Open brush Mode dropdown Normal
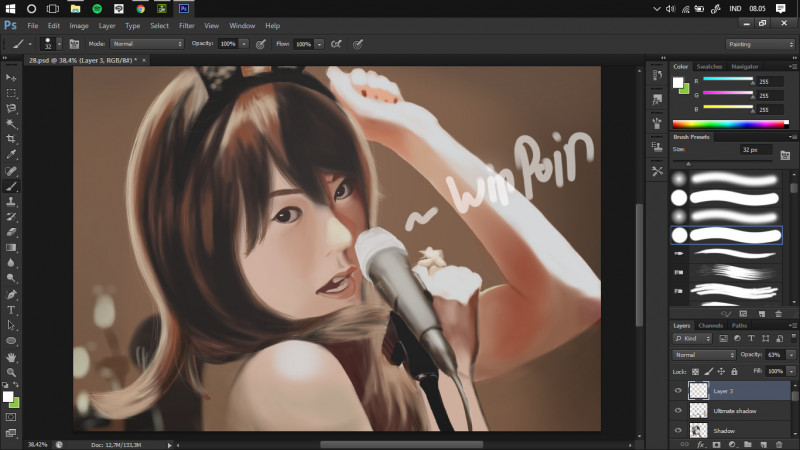The height and width of the screenshot is (450, 800). (x=147, y=44)
